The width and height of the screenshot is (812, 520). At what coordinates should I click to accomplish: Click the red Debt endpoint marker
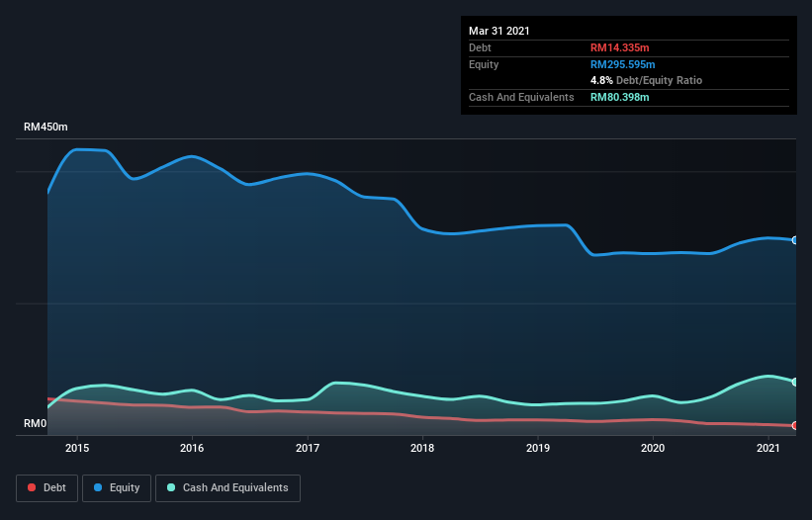(x=794, y=426)
